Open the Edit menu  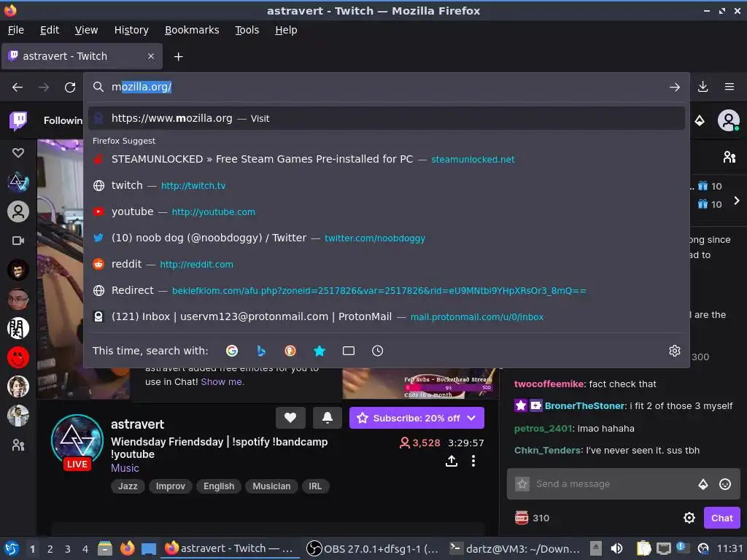[x=50, y=30]
